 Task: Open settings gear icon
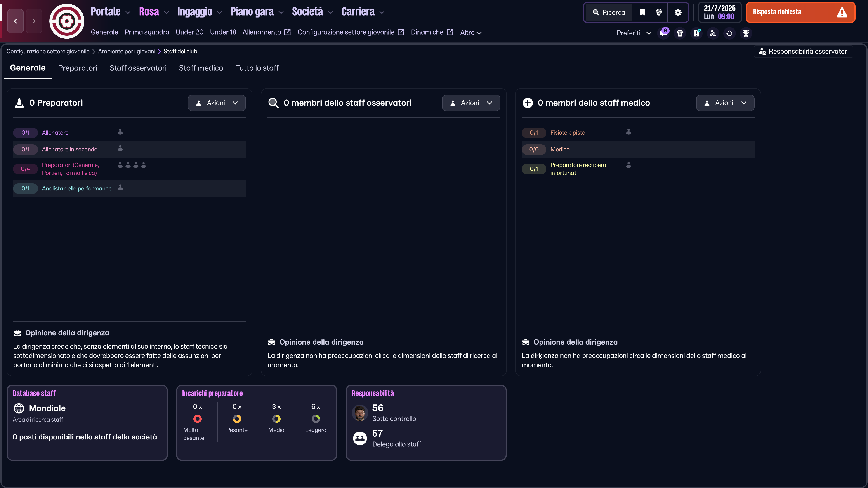678,12
